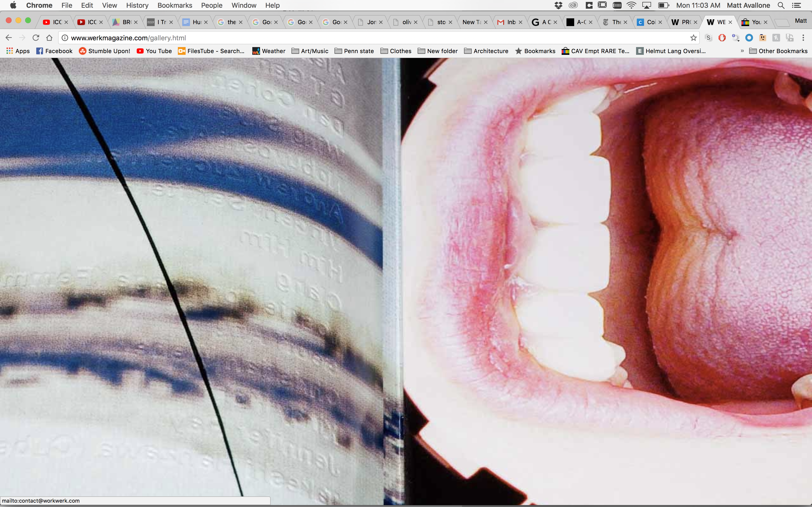Go back with the back arrow
This screenshot has width=812, height=507.
pos(9,38)
